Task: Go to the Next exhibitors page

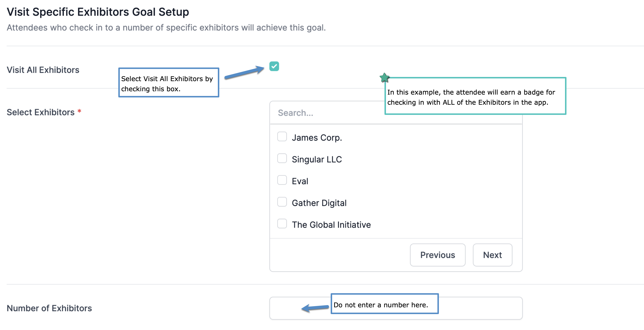Action: [492, 255]
